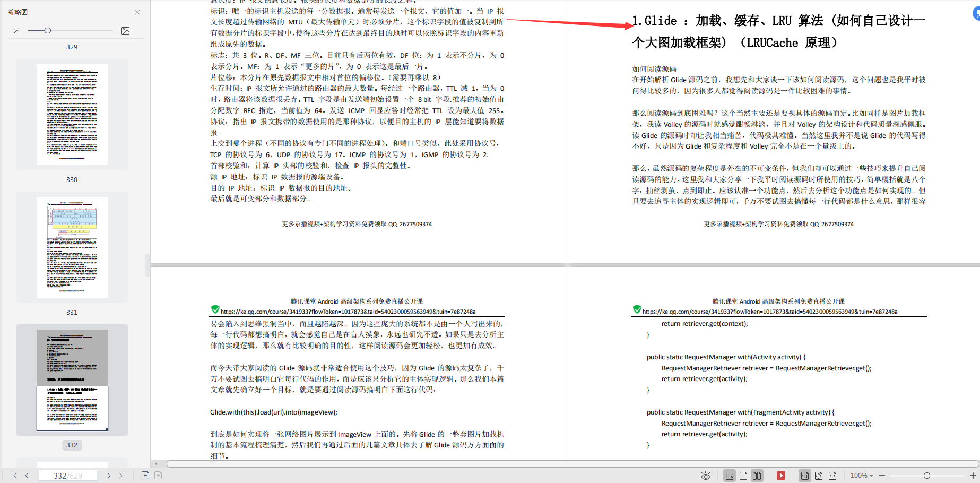The image size is (980, 483).
Task: Click 'public static RequestManager with(Activity activity)' line
Action: (x=726, y=357)
